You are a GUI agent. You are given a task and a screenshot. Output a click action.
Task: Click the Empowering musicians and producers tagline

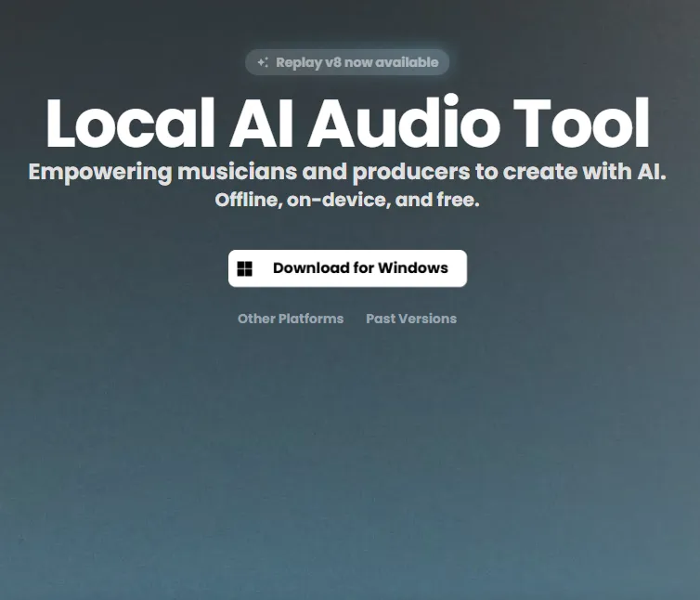tap(347, 173)
